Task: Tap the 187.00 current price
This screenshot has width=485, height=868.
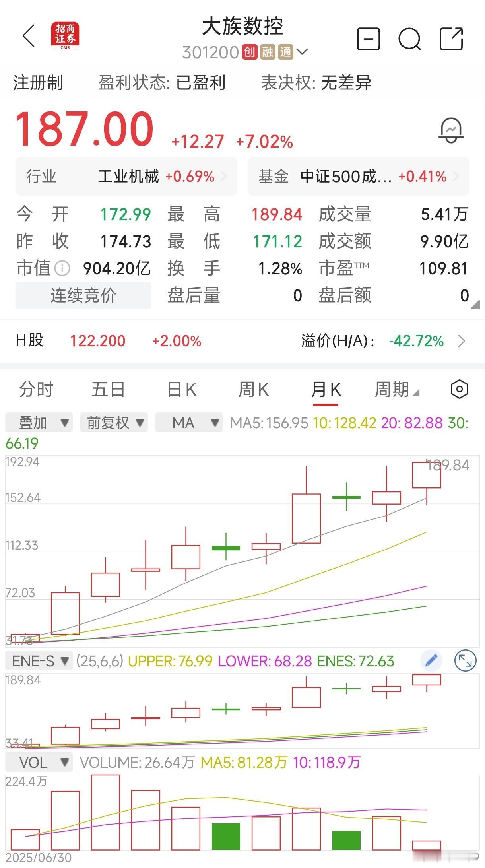Action: (x=84, y=129)
